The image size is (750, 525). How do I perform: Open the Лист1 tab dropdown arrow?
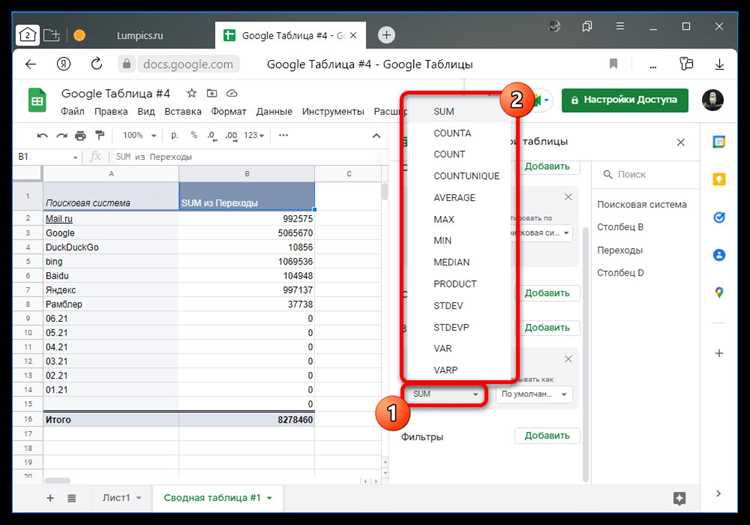(x=139, y=498)
